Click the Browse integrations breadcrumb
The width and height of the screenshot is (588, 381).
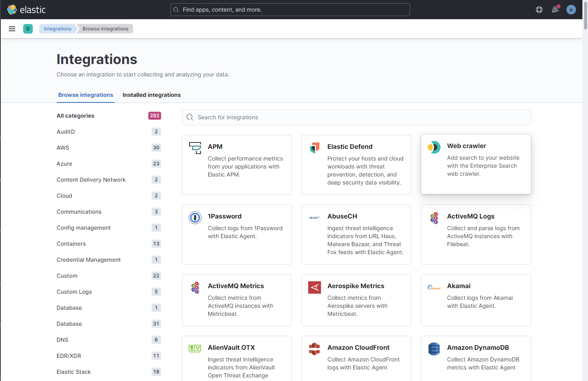tap(106, 29)
